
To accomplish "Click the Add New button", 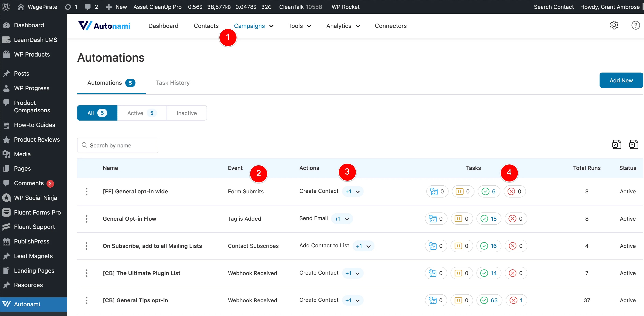I will pos(621,80).
